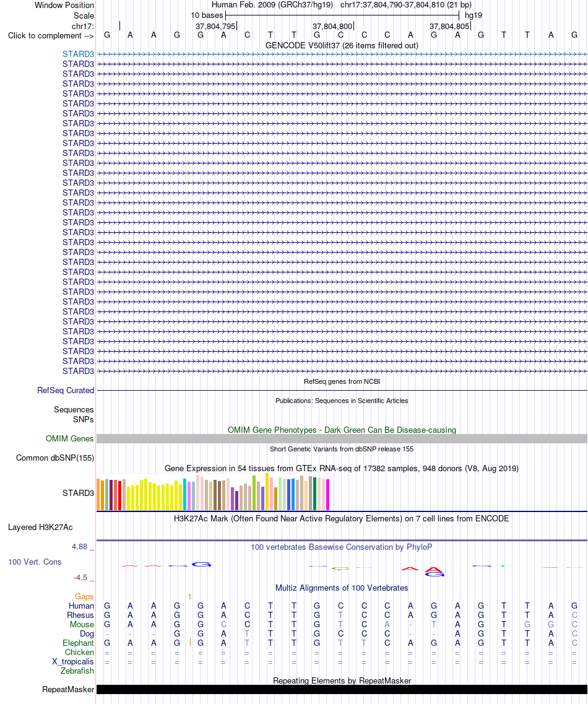Click the Layered H3K27Ac label

40,527
